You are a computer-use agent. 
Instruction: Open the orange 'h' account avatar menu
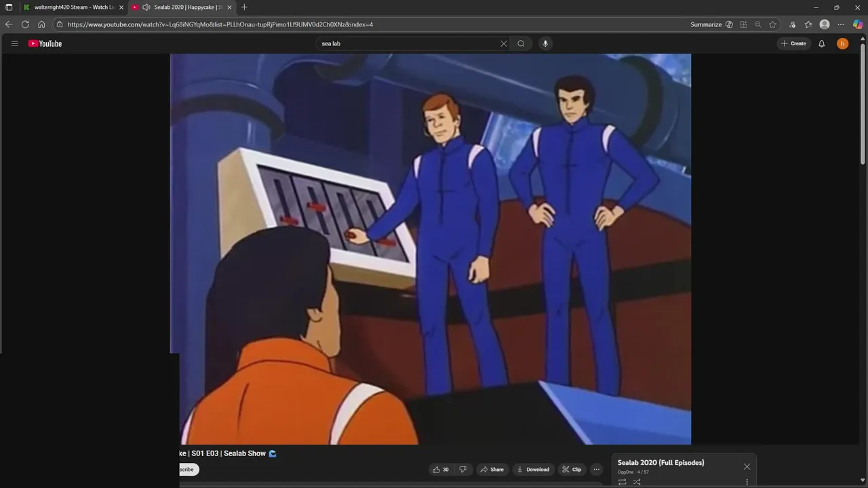842,43
